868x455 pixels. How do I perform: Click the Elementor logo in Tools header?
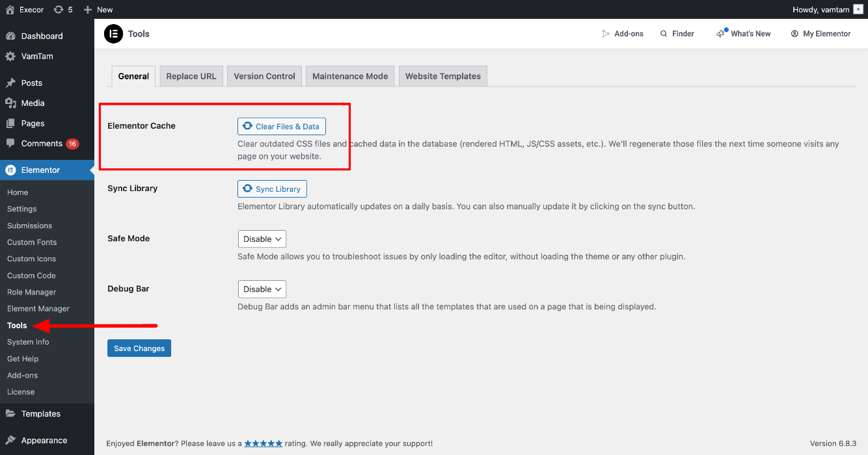point(113,34)
